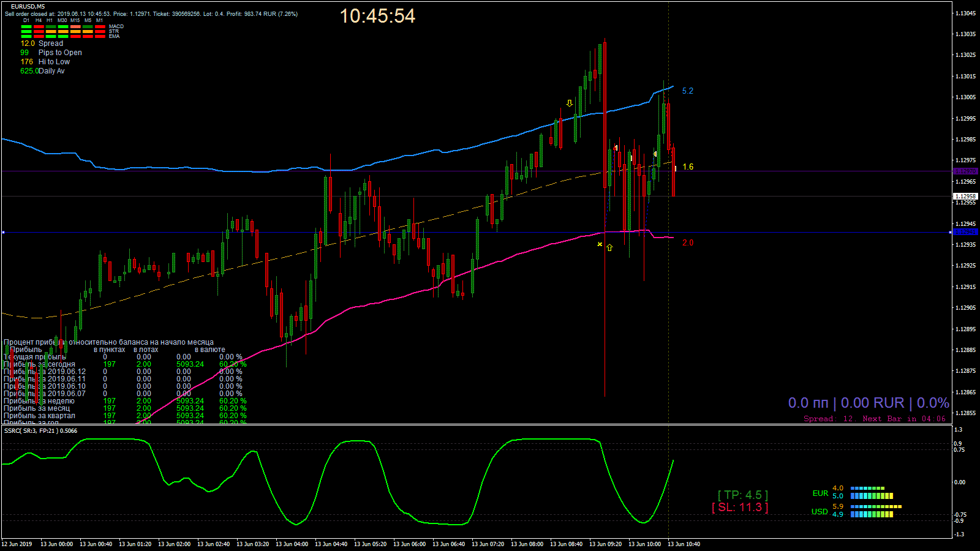Click the M15 MACD indicator cell
This screenshot has width=980, height=551.
coord(75,27)
